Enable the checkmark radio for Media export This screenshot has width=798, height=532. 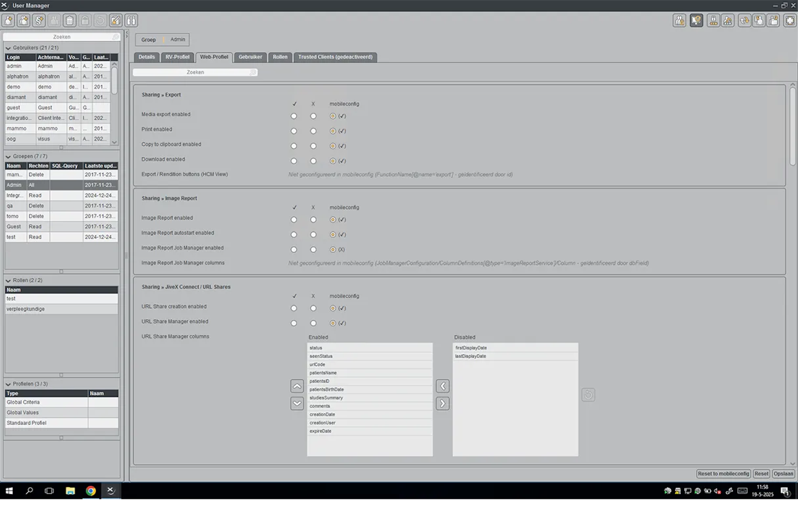coord(294,116)
